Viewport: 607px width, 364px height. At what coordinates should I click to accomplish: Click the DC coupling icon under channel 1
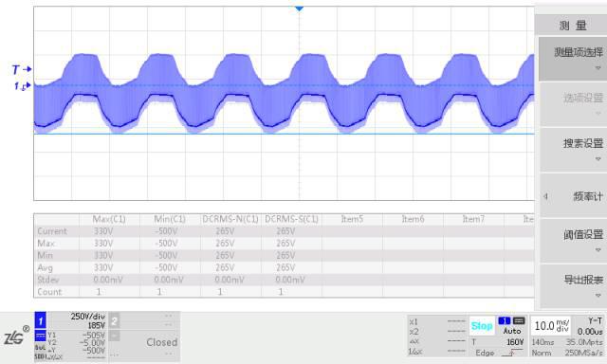[40, 336]
